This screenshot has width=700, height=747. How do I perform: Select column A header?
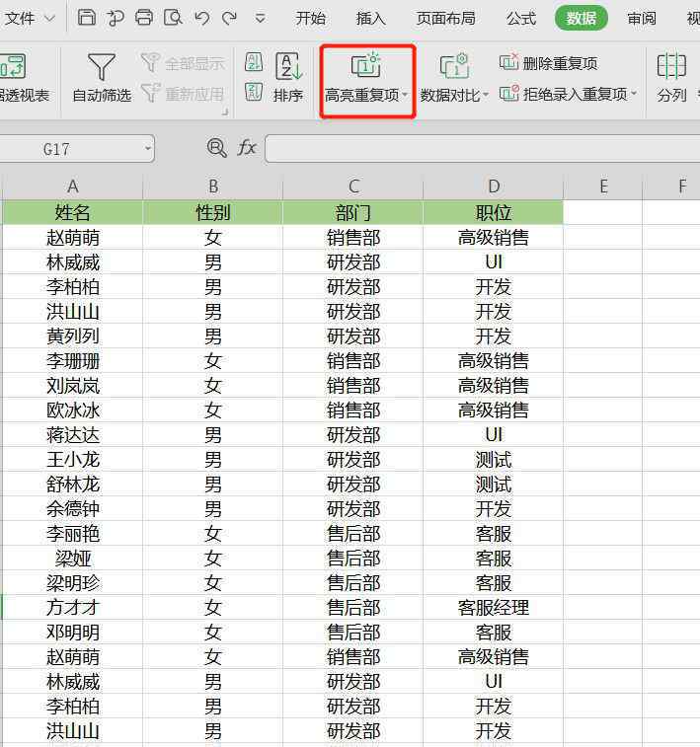tap(72, 187)
